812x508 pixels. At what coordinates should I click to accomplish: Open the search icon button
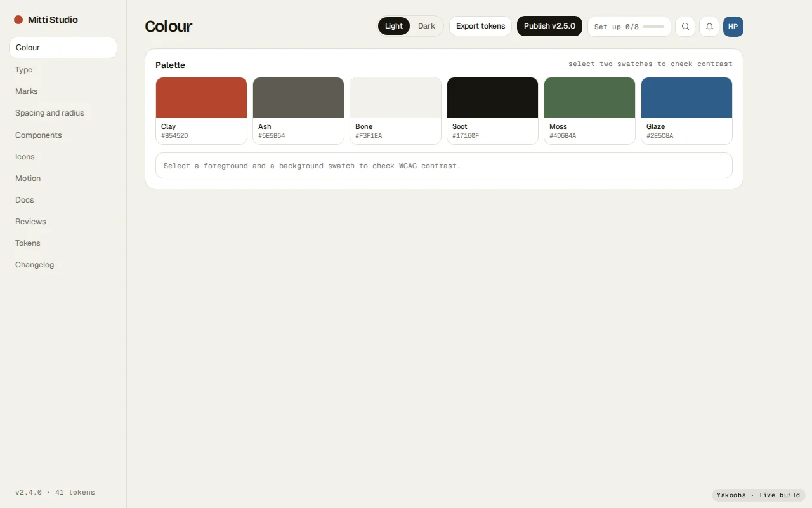pyautogui.click(x=685, y=27)
